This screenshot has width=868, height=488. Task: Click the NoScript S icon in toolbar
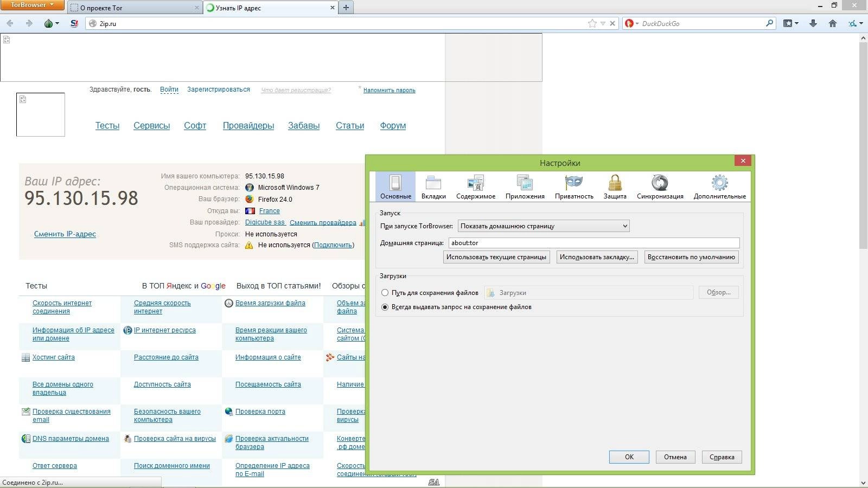pyautogui.click(x=74, y=23)
